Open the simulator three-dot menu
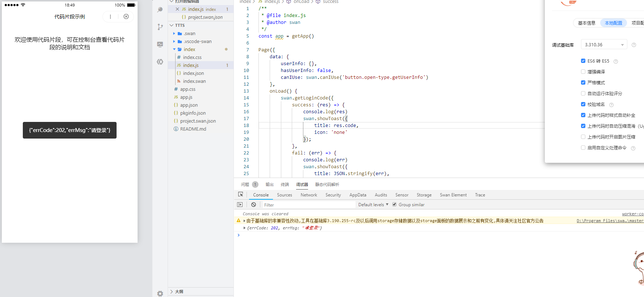This screenshot has width=644, height=297. [x=110, y=17]
